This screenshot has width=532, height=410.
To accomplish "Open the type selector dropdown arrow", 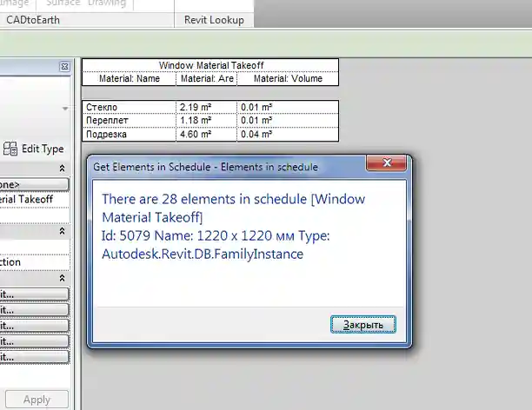I will point(64,109).
